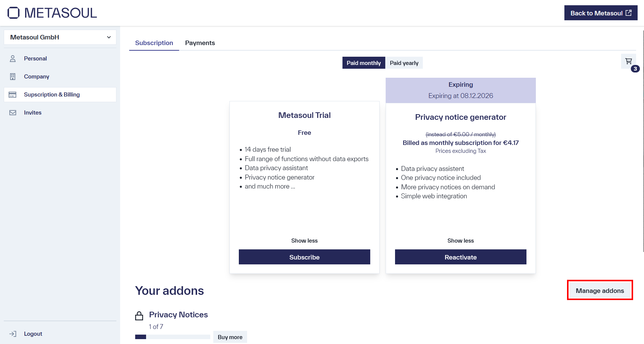Open Invites via envelope icon
The width and height of the screenshot is (644, 344).
click(x=13, y=112)
